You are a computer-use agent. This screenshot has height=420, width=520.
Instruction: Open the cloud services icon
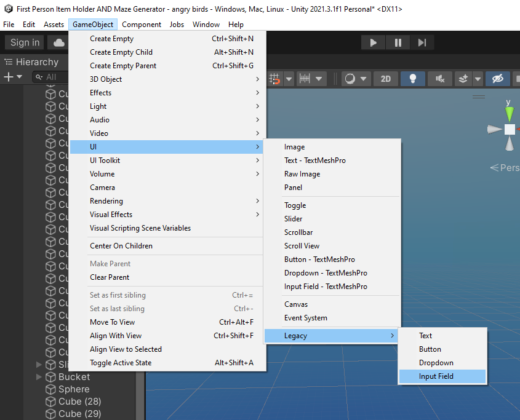coord(58,42)
